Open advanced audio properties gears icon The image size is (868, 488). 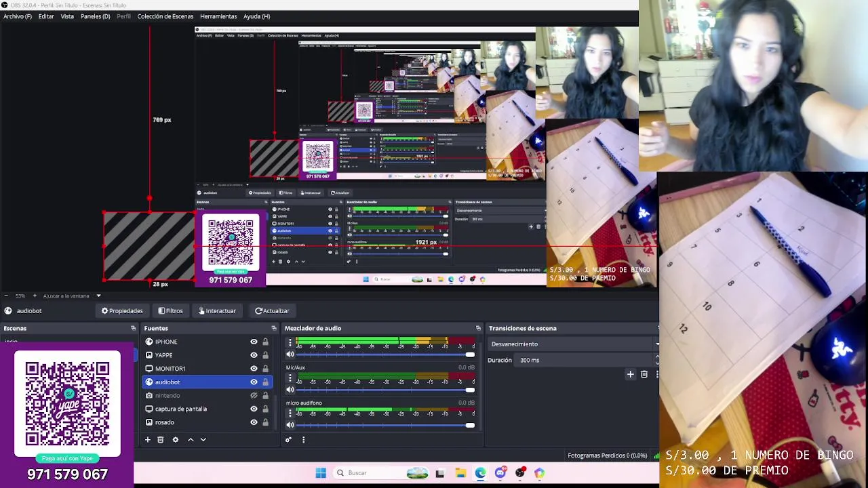coord(288,440)
